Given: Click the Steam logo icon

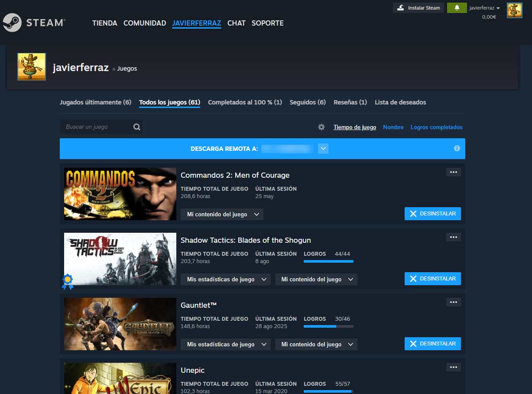Looking at the screenshot, I should click(x=12, y=23).
